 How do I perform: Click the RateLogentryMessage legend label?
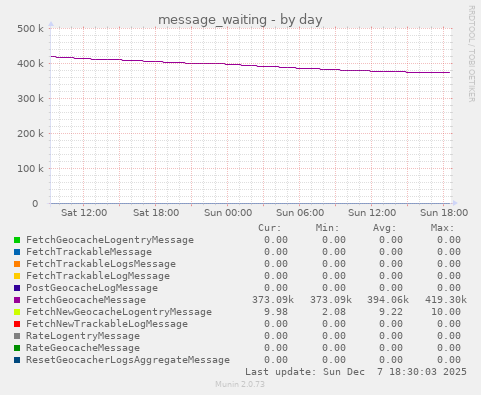(x=83, y=336)
